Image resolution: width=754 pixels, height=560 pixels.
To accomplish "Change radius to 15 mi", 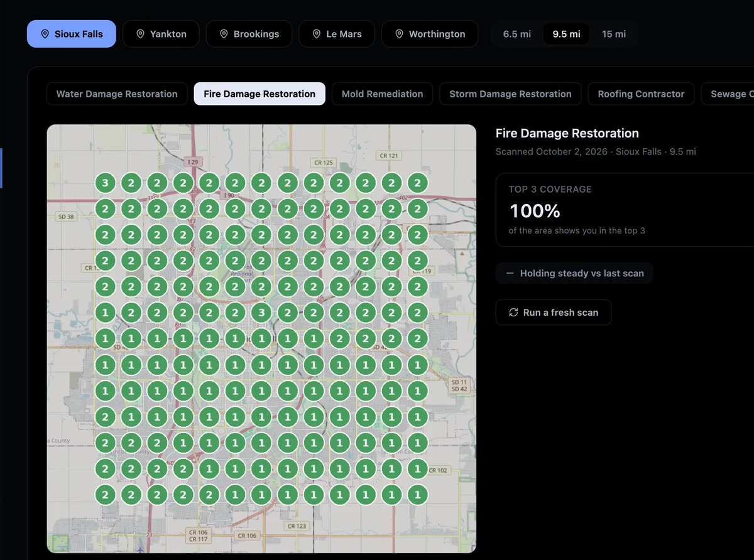I will point(614,34).
